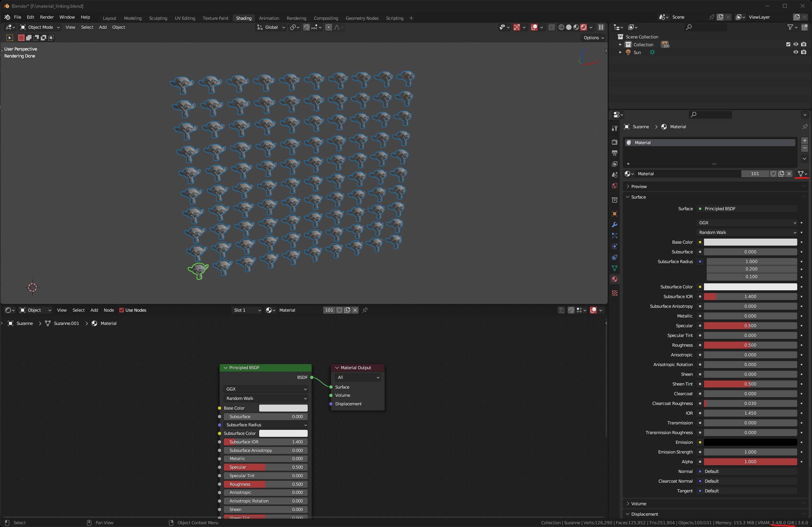Collapse the Surface panel
Screen dimensions: 812x527
638,197
